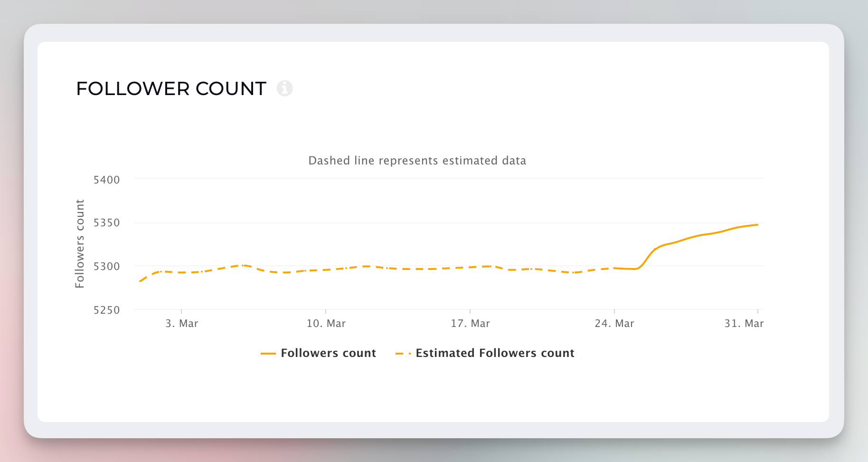Select the 5300 y-axis value

(x=107, y=267)
